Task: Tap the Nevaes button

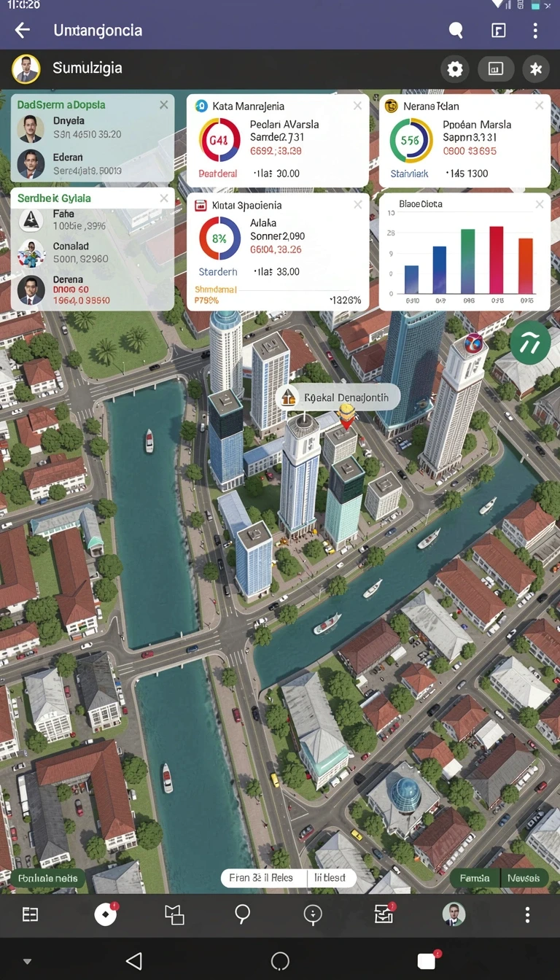Action: [524, 878]
